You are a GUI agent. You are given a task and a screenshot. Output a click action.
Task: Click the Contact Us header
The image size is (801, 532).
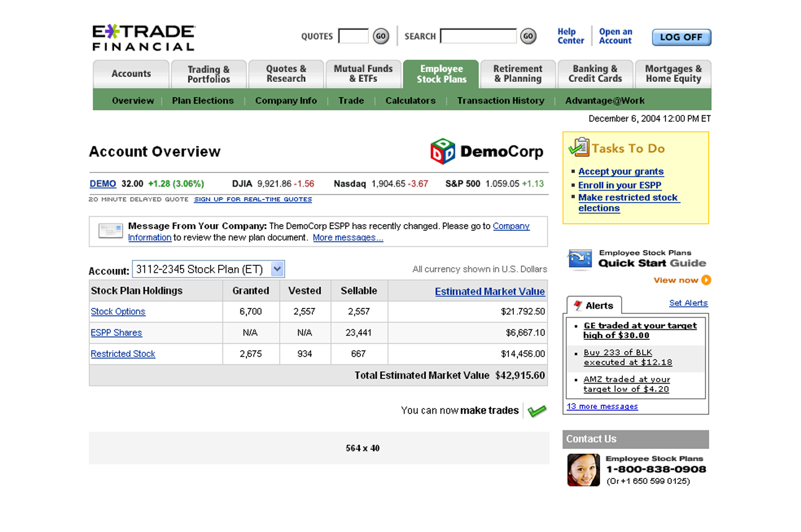[636, 439]
